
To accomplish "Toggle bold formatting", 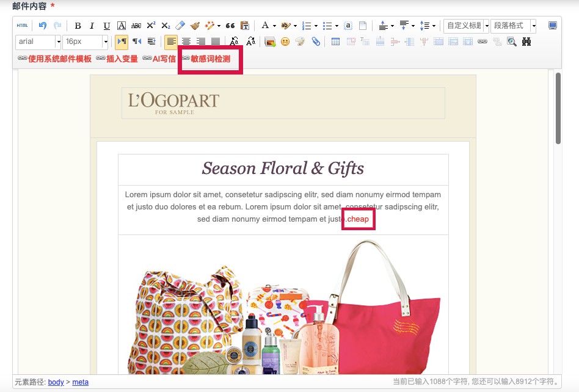I will pyautogui.click(x=78, y=26).
